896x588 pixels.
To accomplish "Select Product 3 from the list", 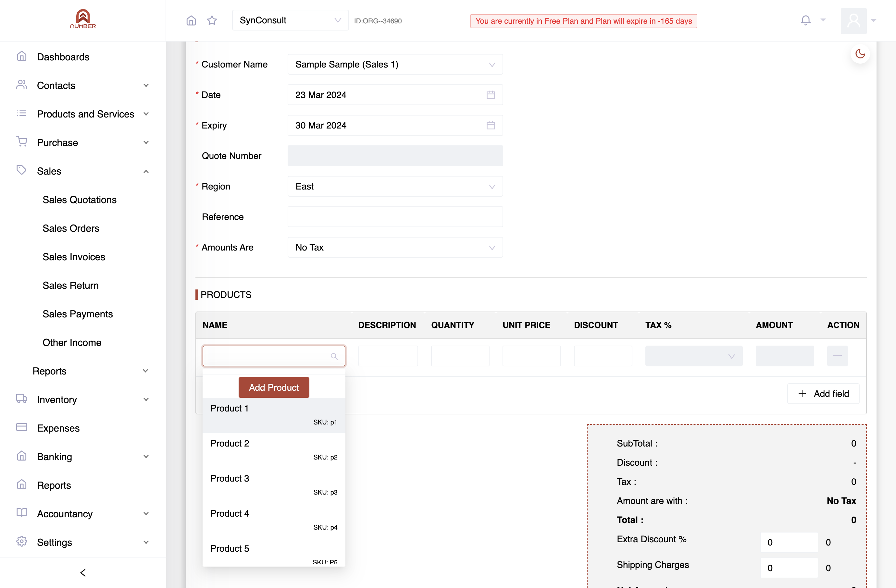I will [x=274, y=485].
